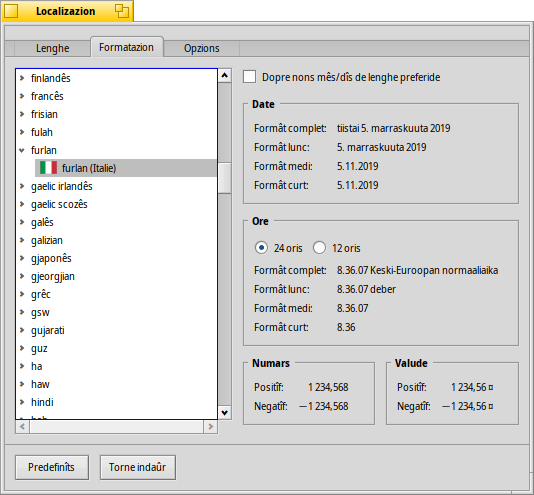
Task: Click the list's scroll down arrow
Action: 224,413
